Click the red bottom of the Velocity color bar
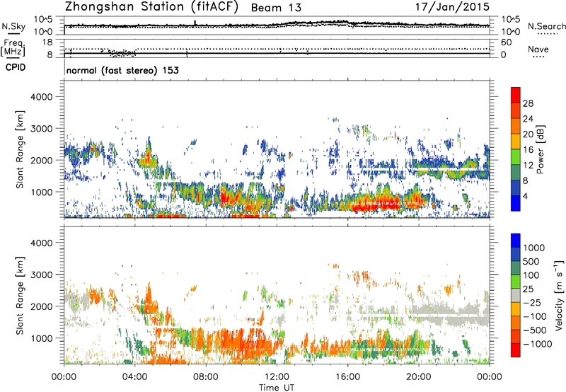The width and height of the screenshot is (566, 392). [516, 350]
